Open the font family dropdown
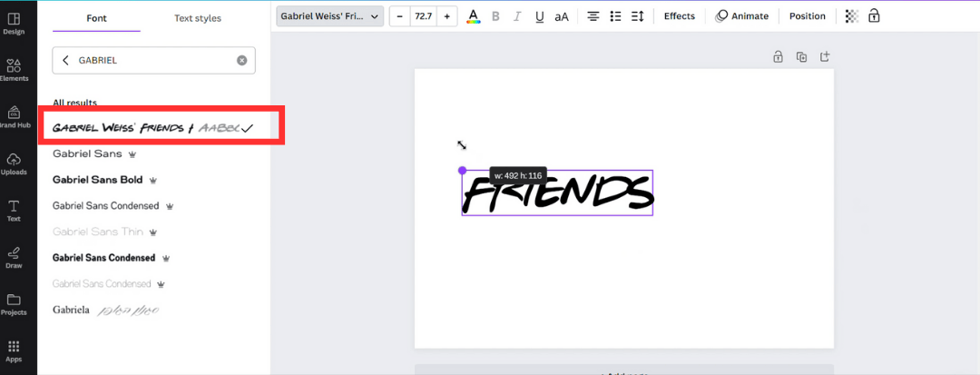This screenshot has height=375, width=980. coord(329,16)
